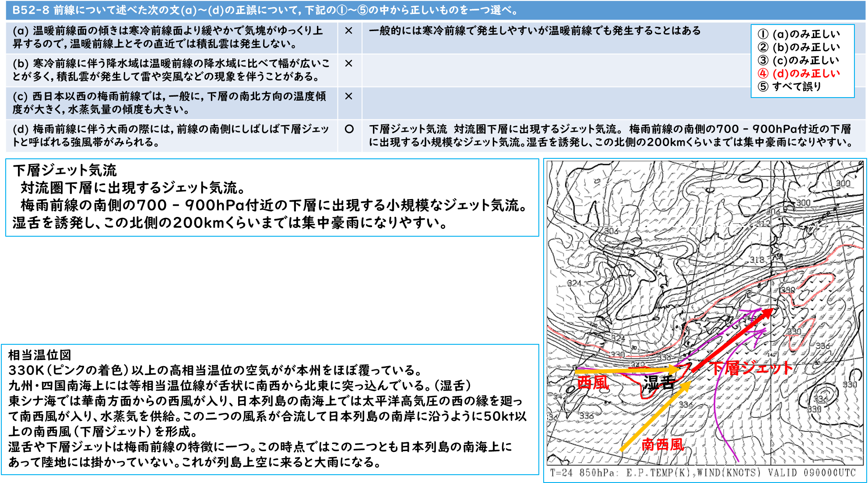Click the 湿舌 label on weather chart
The image size is (868, 483).
[658, 383]
